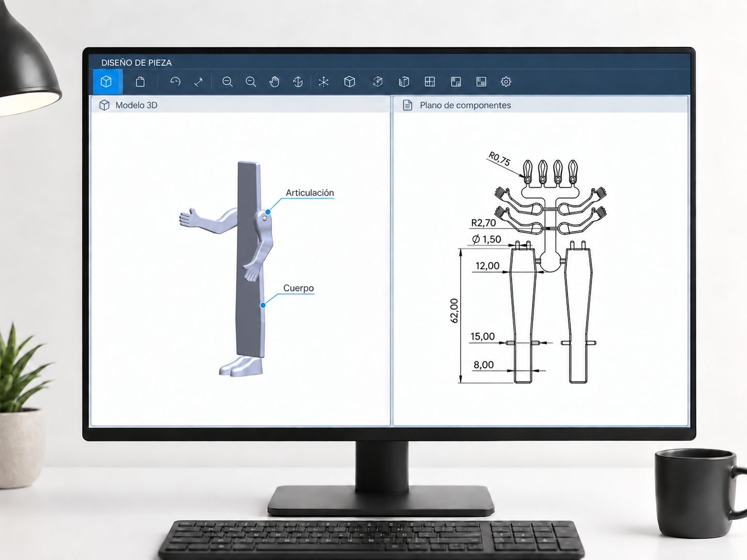Select the 62,00 vertical height dimension

(454, 311)
